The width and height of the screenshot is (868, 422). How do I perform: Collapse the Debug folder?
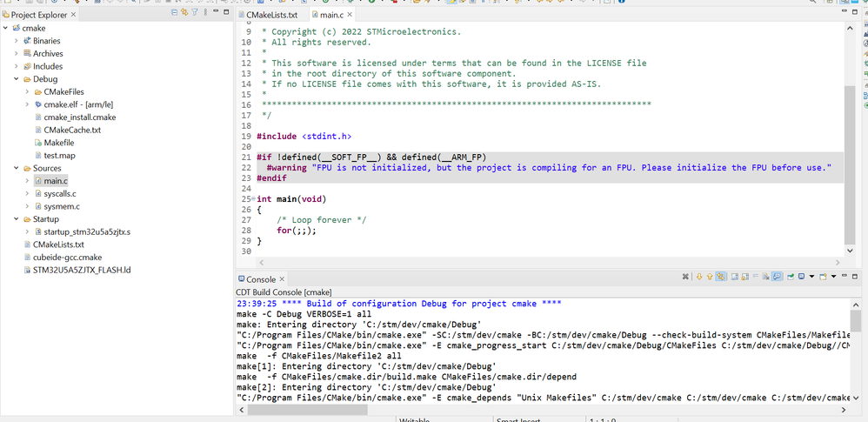tap(17, 79)
